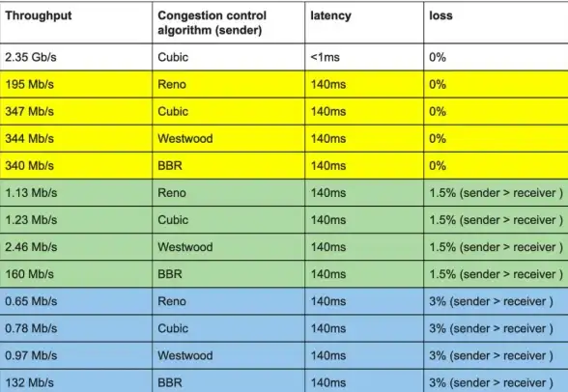
Task: Click the Throughput column header
Action: coord(76,22)
